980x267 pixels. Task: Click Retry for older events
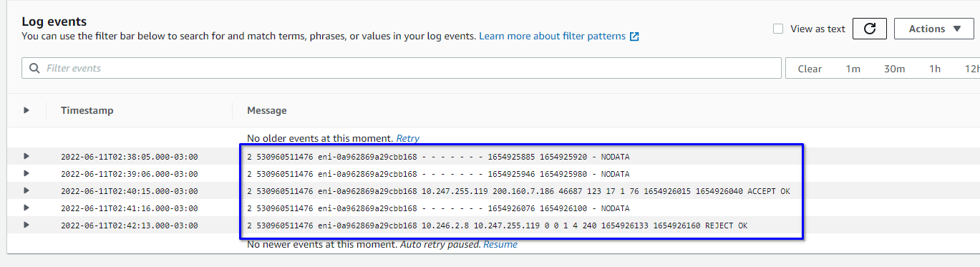pos(408,138)
